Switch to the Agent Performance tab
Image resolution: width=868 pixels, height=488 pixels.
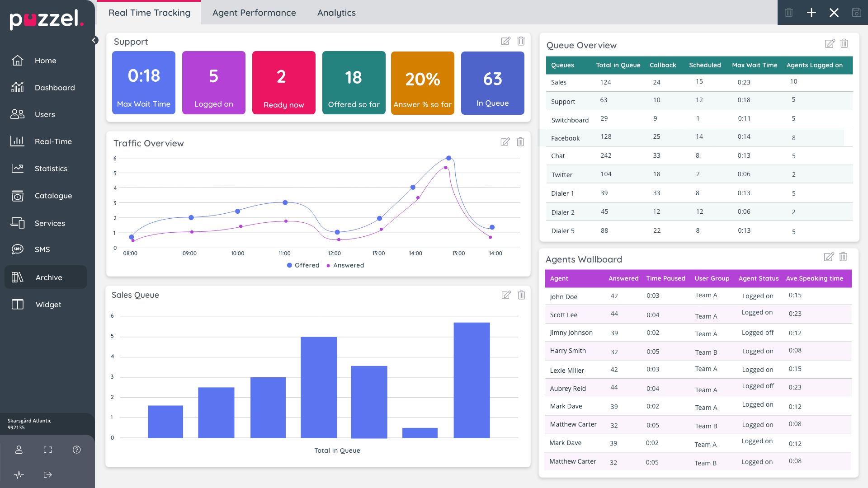tap(254, 12)
